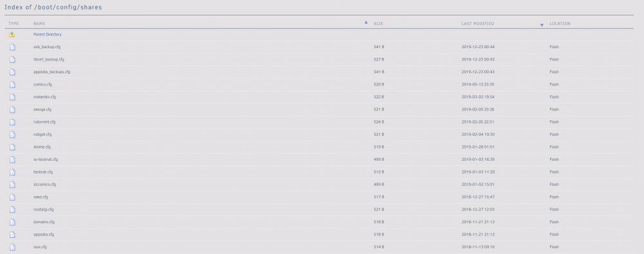Viewport: 644px width, 254px height.
Task: Click the 2019-02-04 19:30 modified date
Action: (x=478, y=134)
